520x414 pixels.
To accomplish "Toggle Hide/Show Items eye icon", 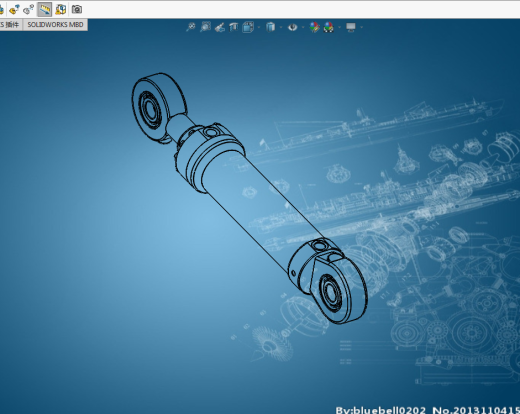I will coord(292,27).
